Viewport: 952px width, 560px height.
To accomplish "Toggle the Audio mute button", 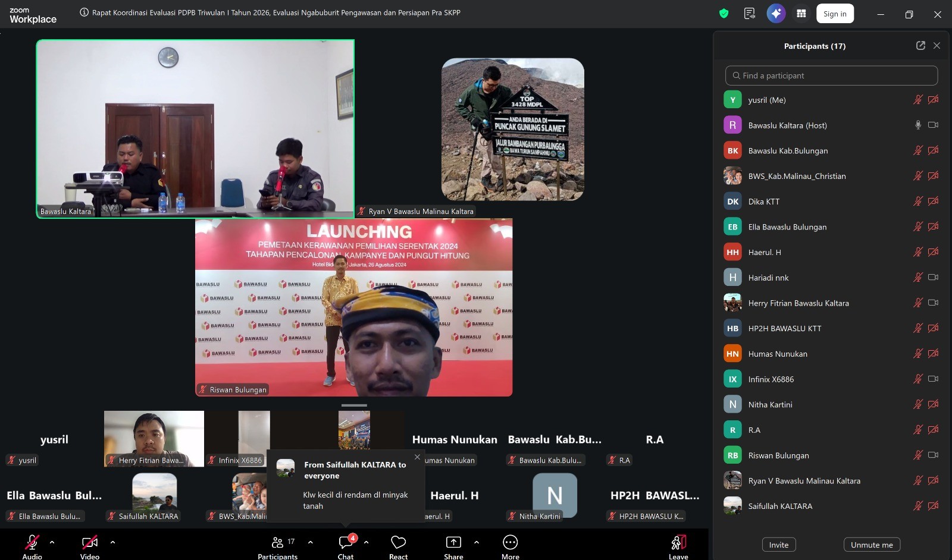I will tap(32, 543).
